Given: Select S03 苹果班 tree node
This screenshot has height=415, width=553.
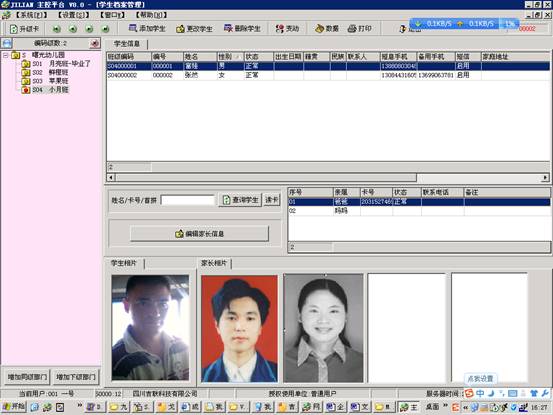Looking at the screenshot, I should (x=50, y=81).
